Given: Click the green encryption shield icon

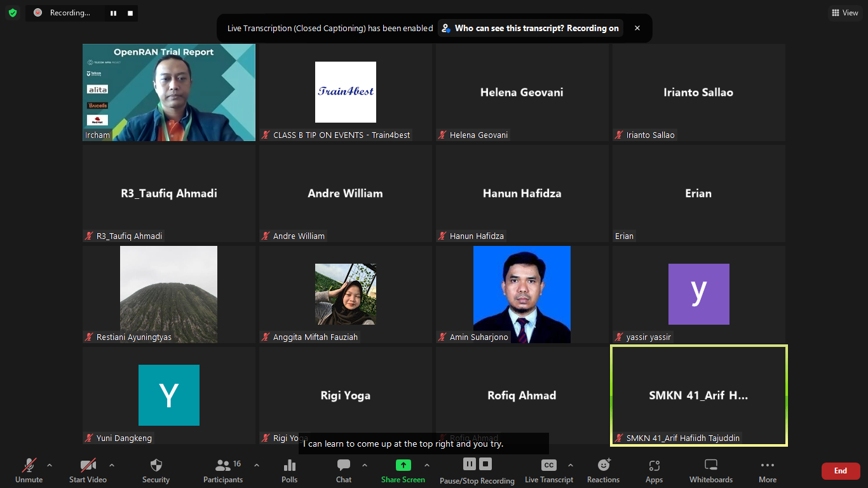Looking at the screenshot, I should (x=13, y=13).
